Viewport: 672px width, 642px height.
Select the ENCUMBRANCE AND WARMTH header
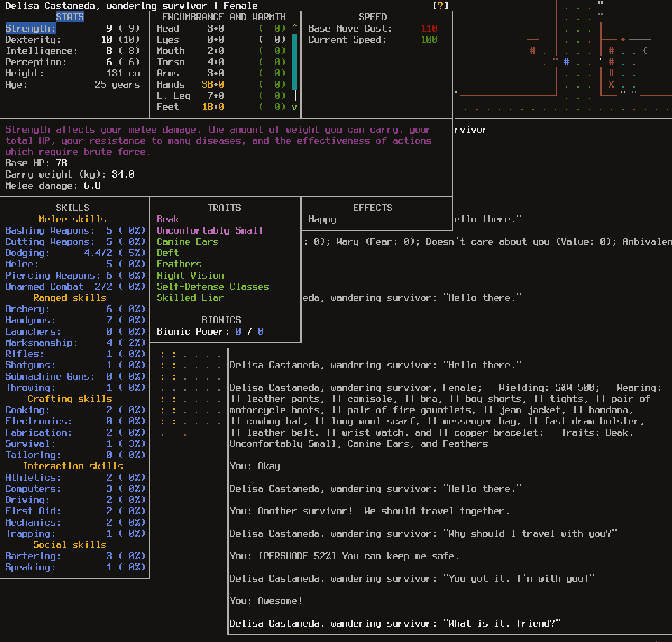click(x=224, y=17)
